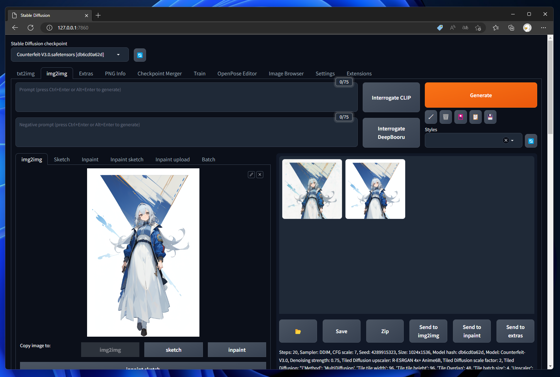560x377 pixels.
Task: Copy image to inpaint
Action: (237, 350)
